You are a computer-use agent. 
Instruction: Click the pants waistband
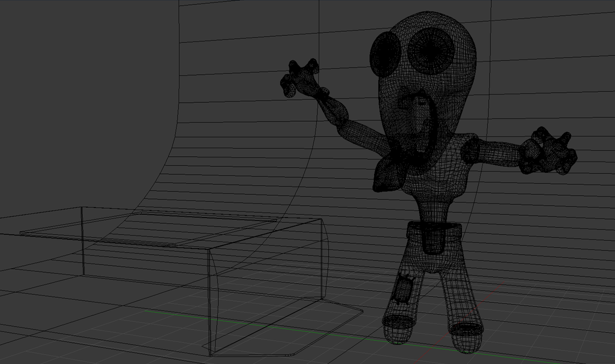click(434, 229)
